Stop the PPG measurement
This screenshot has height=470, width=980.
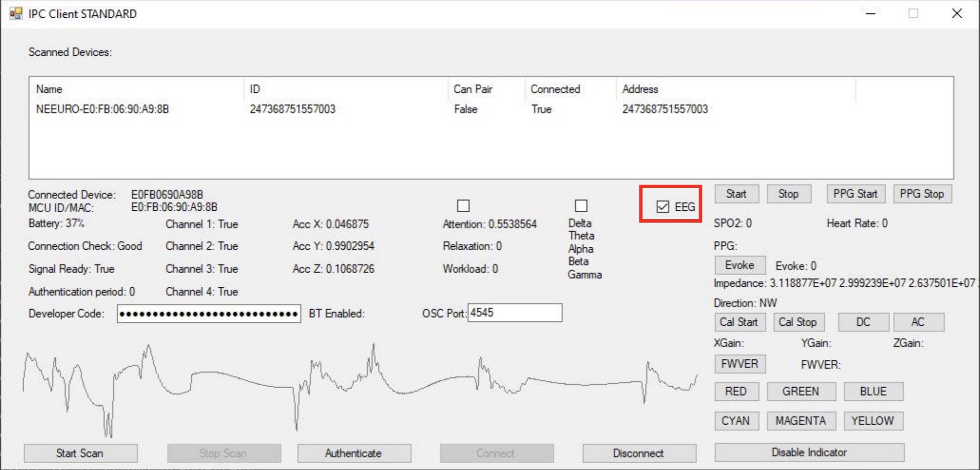(x=922, y=194)
